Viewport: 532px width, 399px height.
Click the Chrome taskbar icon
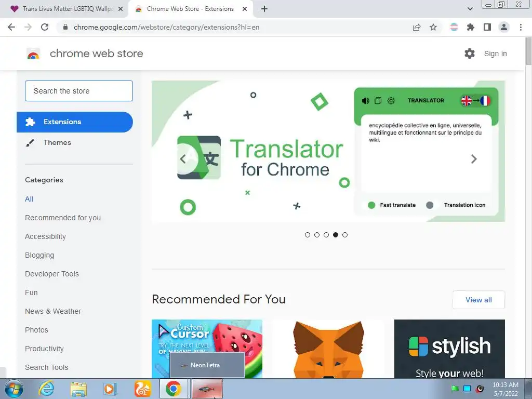174,389
